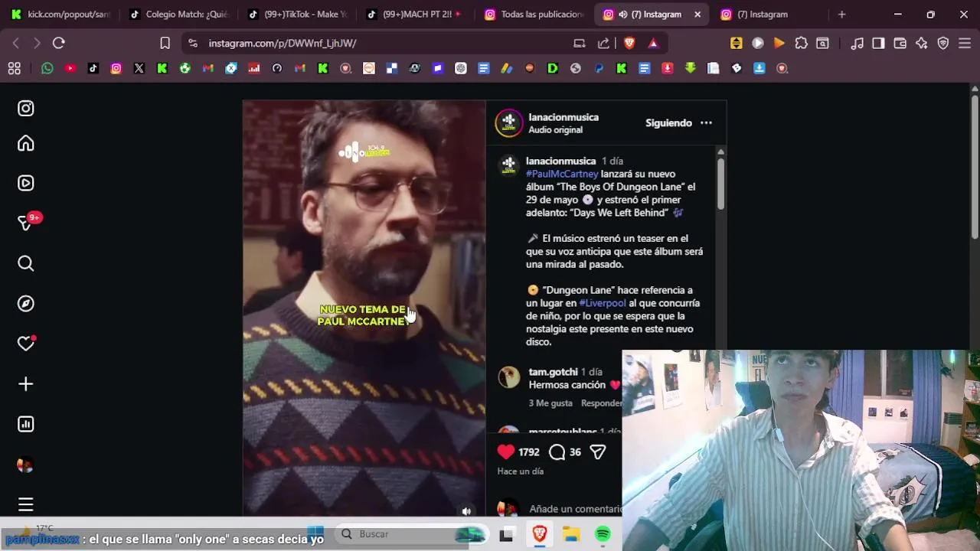Open the dashboard chart icon in sidebar
980x551 pixels.
click(26, 424)
